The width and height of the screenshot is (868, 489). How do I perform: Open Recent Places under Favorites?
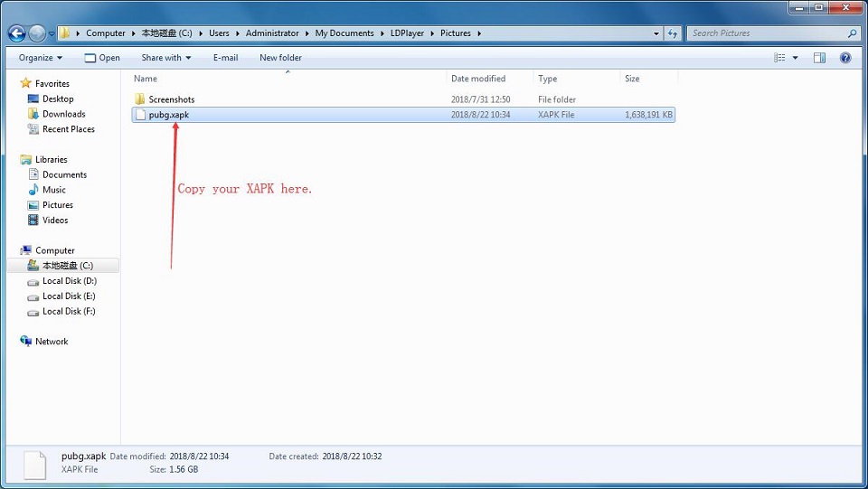pos(69,129)
